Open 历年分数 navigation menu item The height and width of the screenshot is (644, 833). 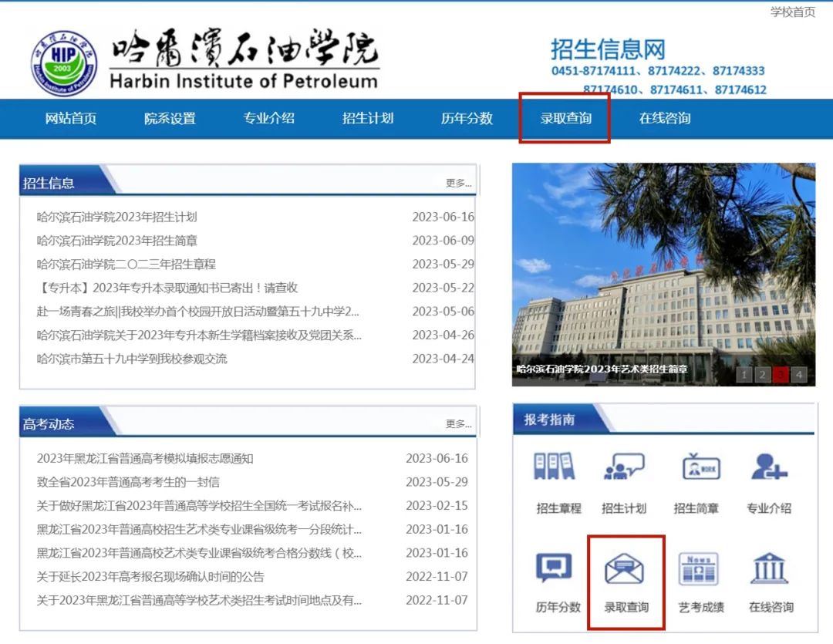pyautogui.click(x=467, y=119)
